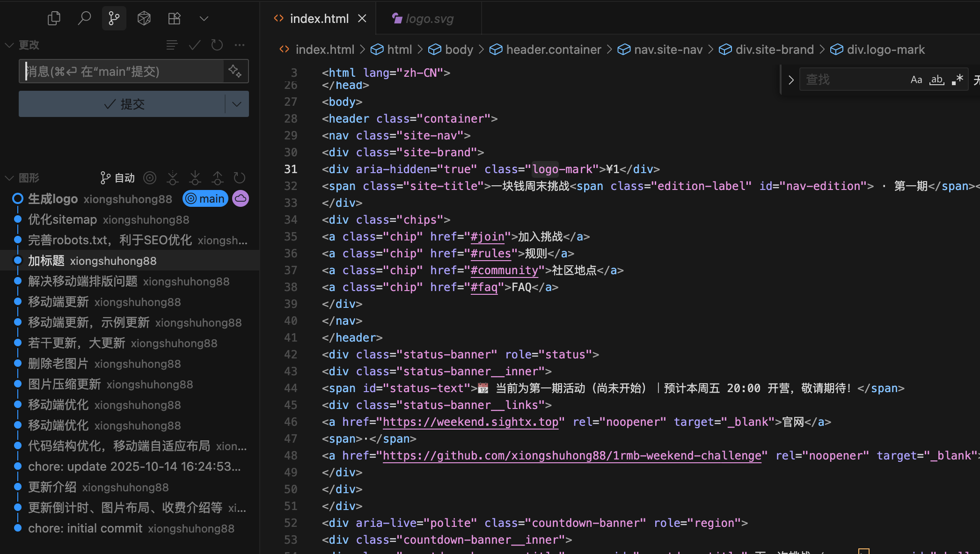Screen dimensions: 980x554
Task: Click the fetch icon in graph toolbar
Action: 173,178
